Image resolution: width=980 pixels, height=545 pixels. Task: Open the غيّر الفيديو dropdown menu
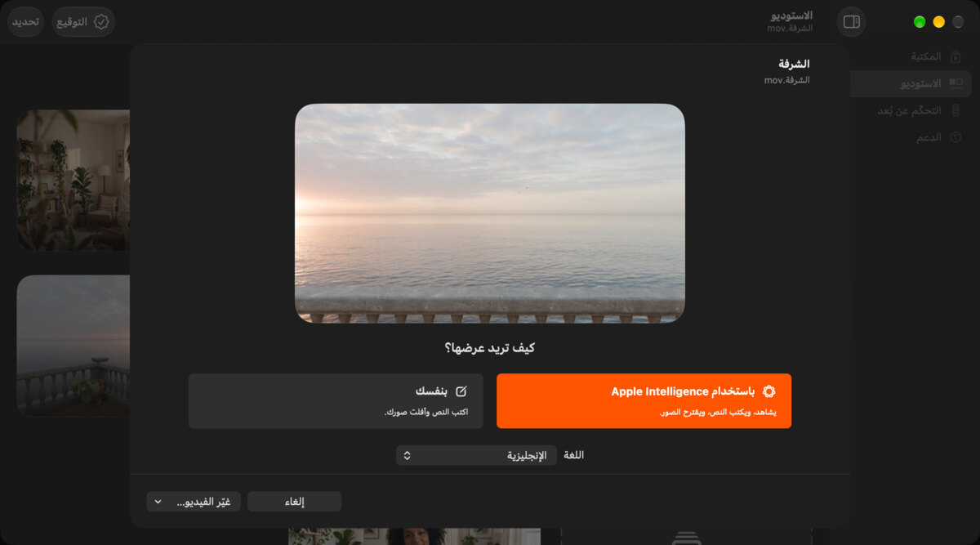(x=194, y=502)
